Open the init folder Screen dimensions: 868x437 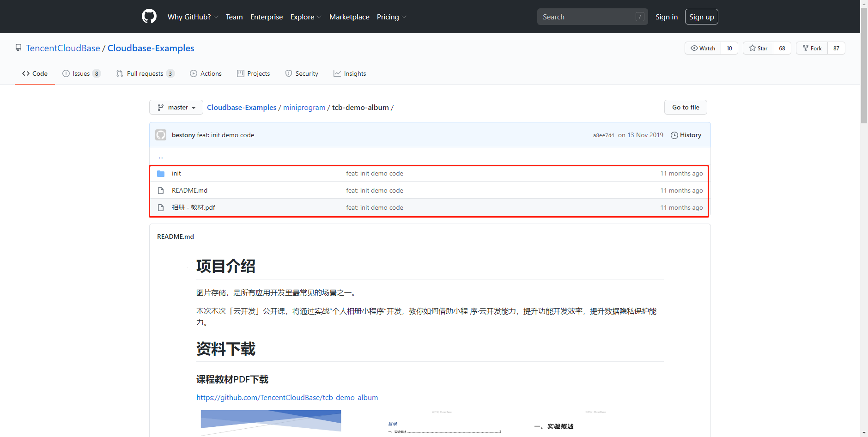[x=176, y=174]
